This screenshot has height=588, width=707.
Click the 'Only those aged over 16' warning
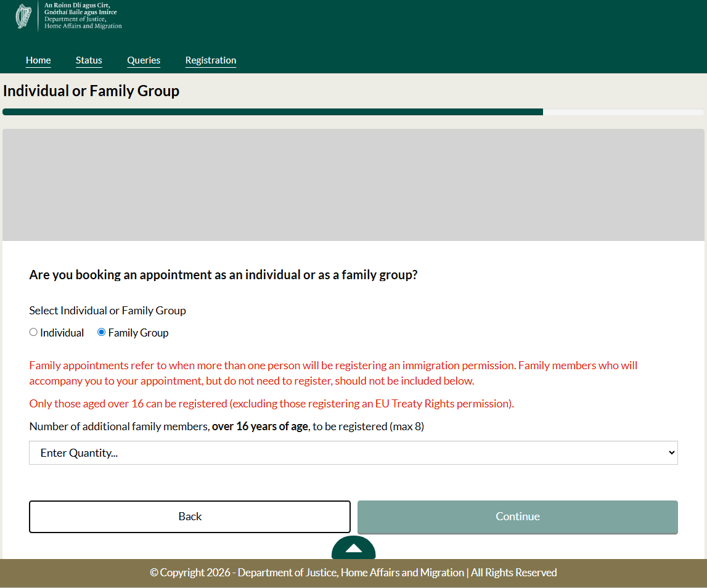[272, 404]
